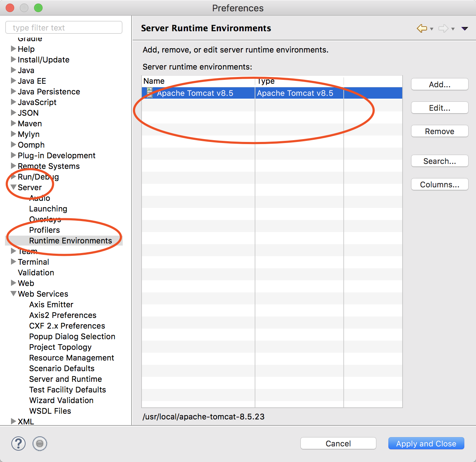Collapse the Web Services tree node
Image resolution: width=476 pixels, height=462 pixels.
coord(13,293)
